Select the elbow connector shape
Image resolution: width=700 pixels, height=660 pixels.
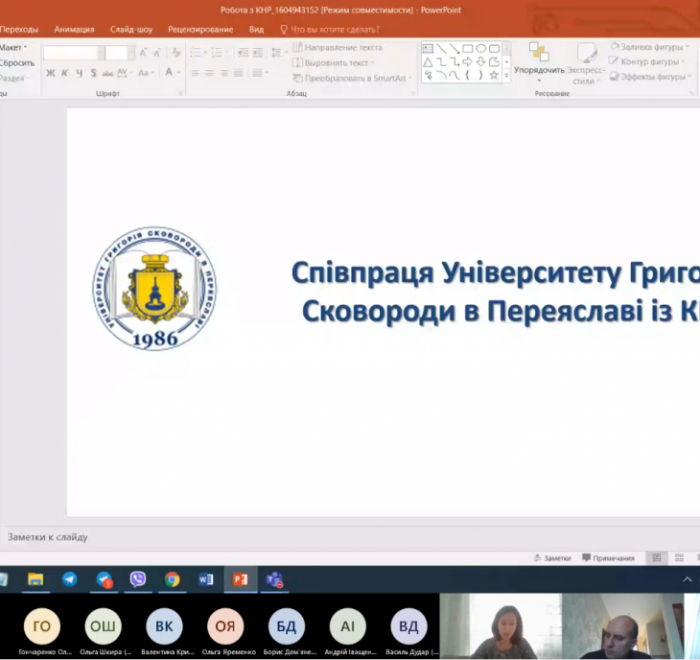point(441,62)
